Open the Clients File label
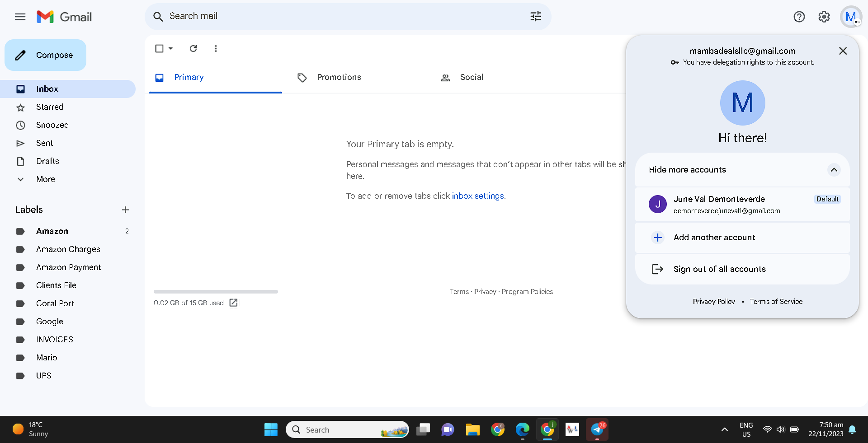 pyautogui.click(x=68, y=285)
